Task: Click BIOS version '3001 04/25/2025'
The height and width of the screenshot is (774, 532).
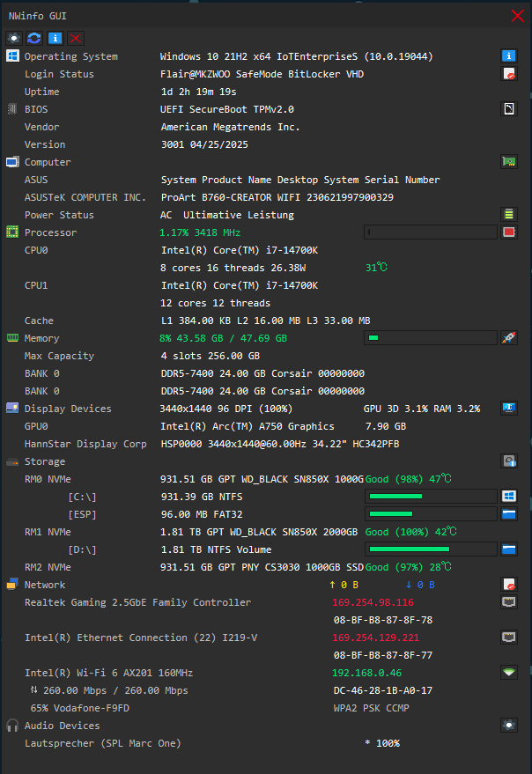Action: coord(204,144)
